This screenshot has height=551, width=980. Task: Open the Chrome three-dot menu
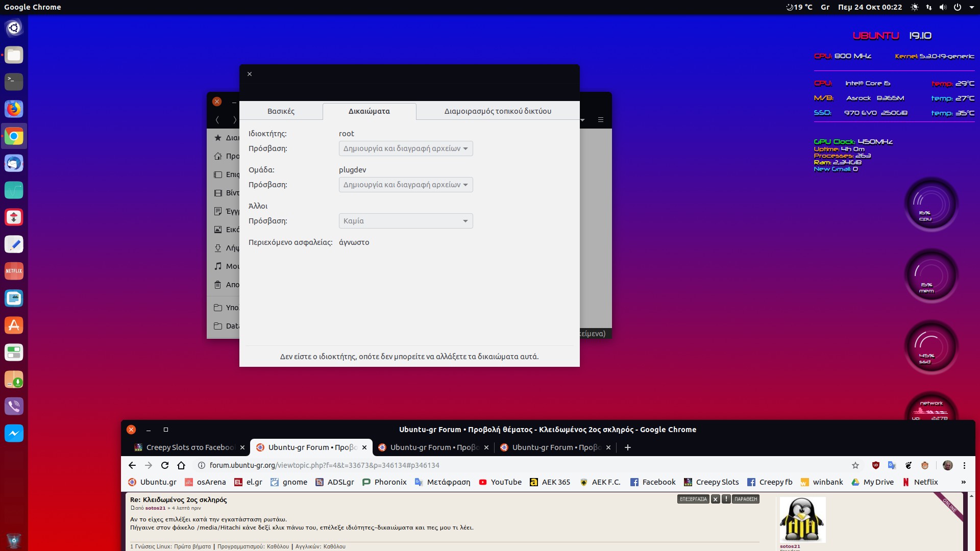click(964, 465)
